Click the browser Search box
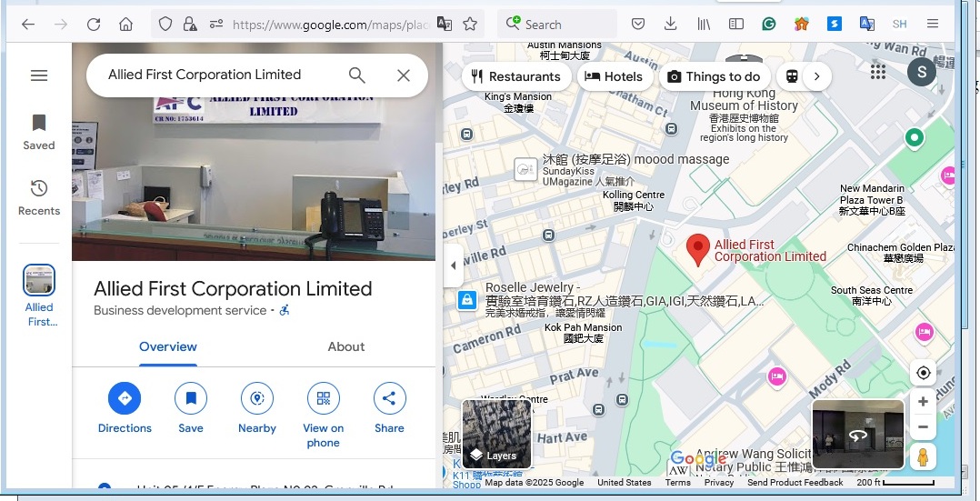Screen dimensions: 980x501 coord(557,25)
